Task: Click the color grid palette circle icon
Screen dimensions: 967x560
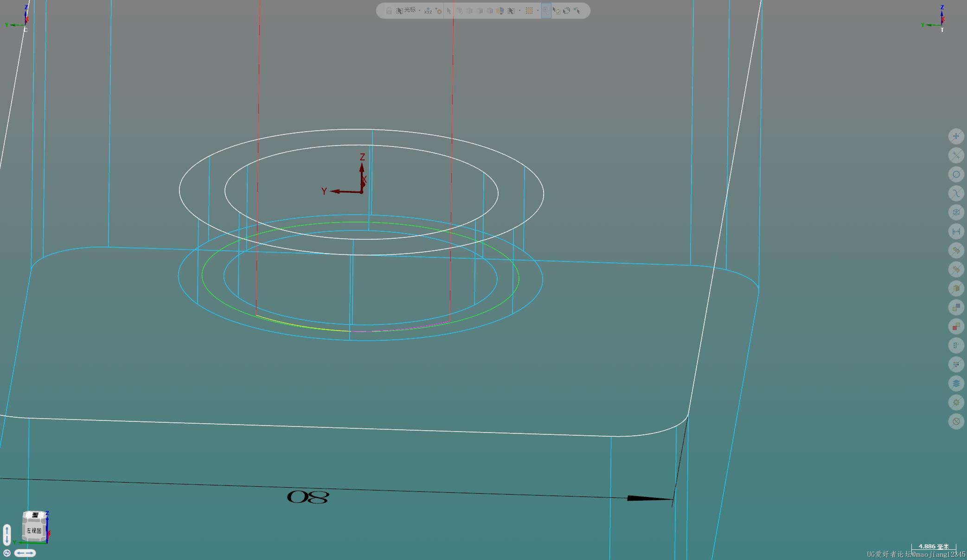Action: 956,364
